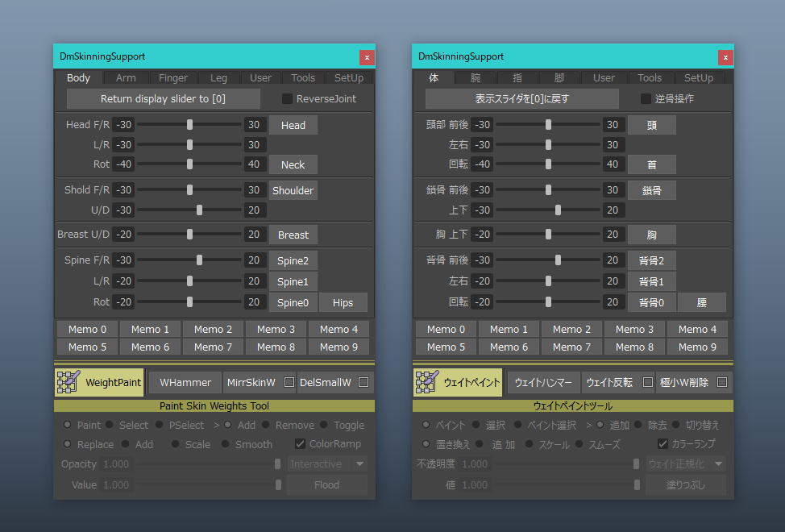This screenshot has width=785, height=532.
Task: Click the Spine2 button
Action: coord(293,260)
